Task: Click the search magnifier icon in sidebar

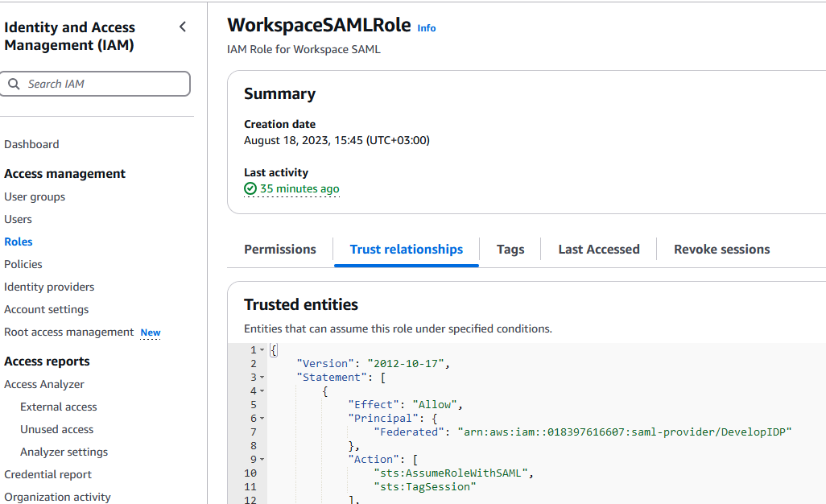Action: pyautogui.click(x=14, y=84)
